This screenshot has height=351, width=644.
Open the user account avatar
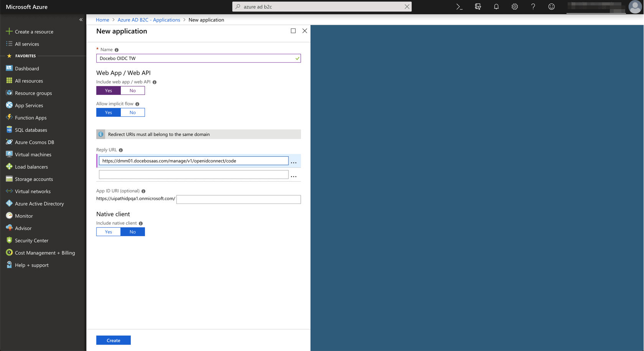pos(635,7)
